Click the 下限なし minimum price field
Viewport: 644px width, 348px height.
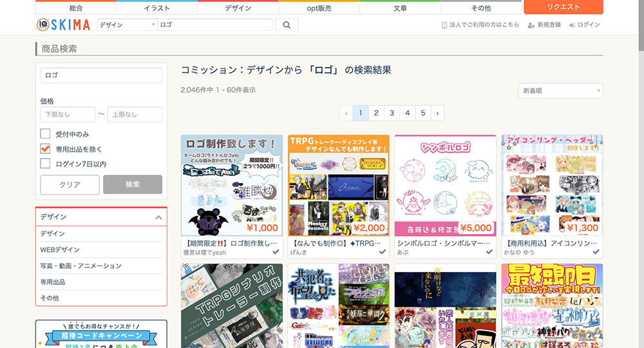[x=68, y=115]
